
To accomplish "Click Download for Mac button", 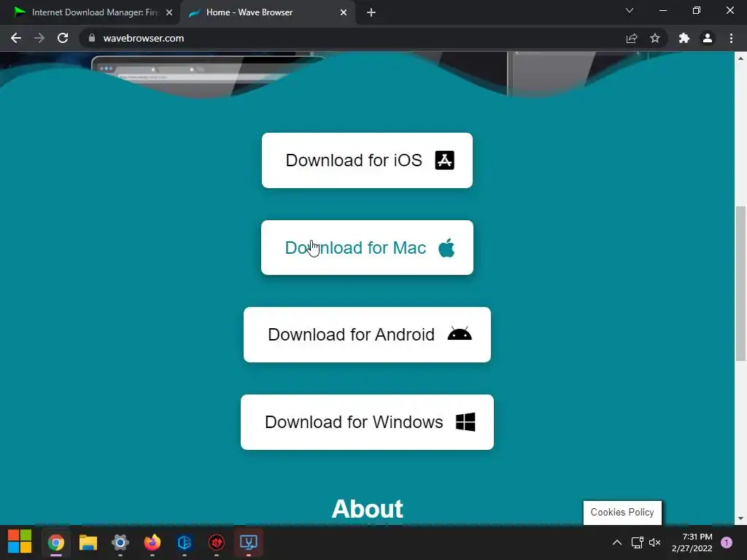I will tap(368, 248).
